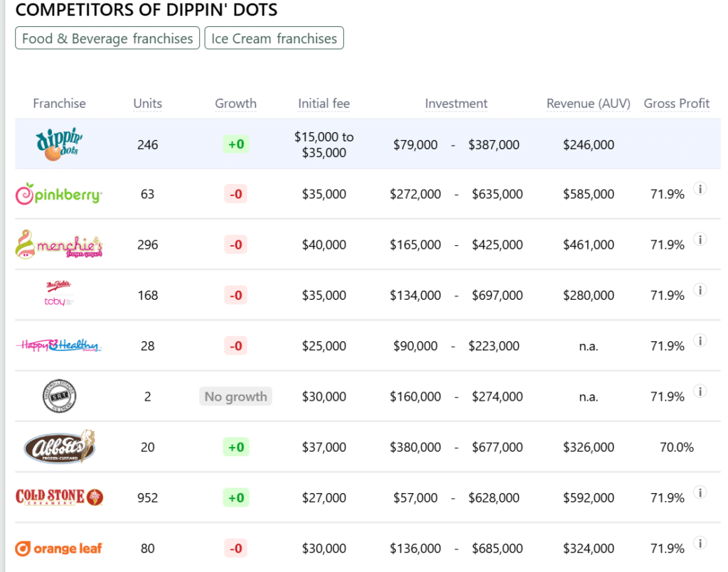
Task: Open the Happy & Healthy logo
Action: tap(59, 345)
